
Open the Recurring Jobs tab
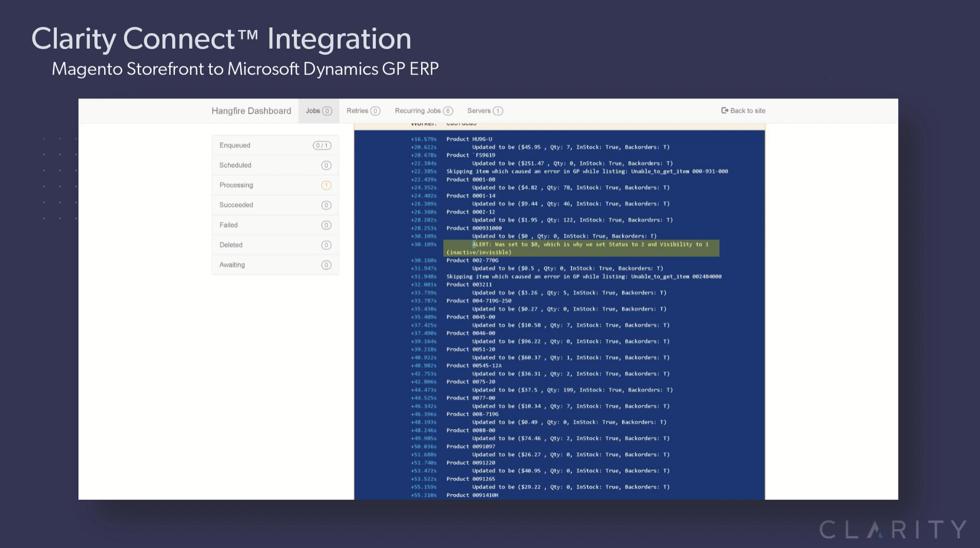tap(423, 111)
